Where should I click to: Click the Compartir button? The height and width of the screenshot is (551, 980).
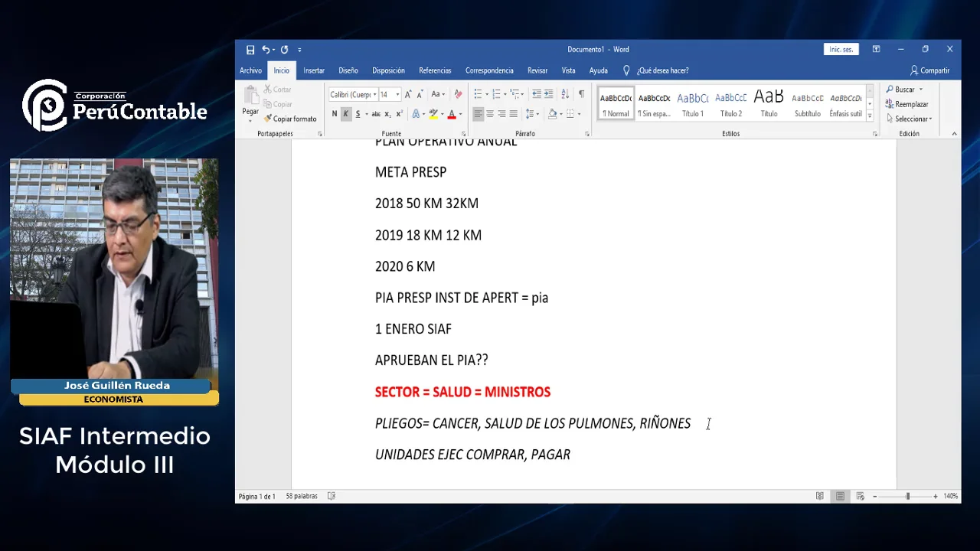[x=929, y=70]
